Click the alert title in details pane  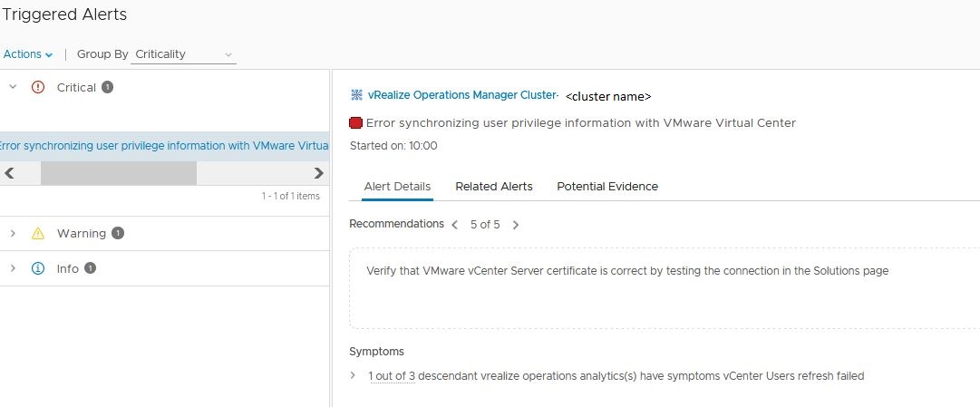[x=581, y=123]
